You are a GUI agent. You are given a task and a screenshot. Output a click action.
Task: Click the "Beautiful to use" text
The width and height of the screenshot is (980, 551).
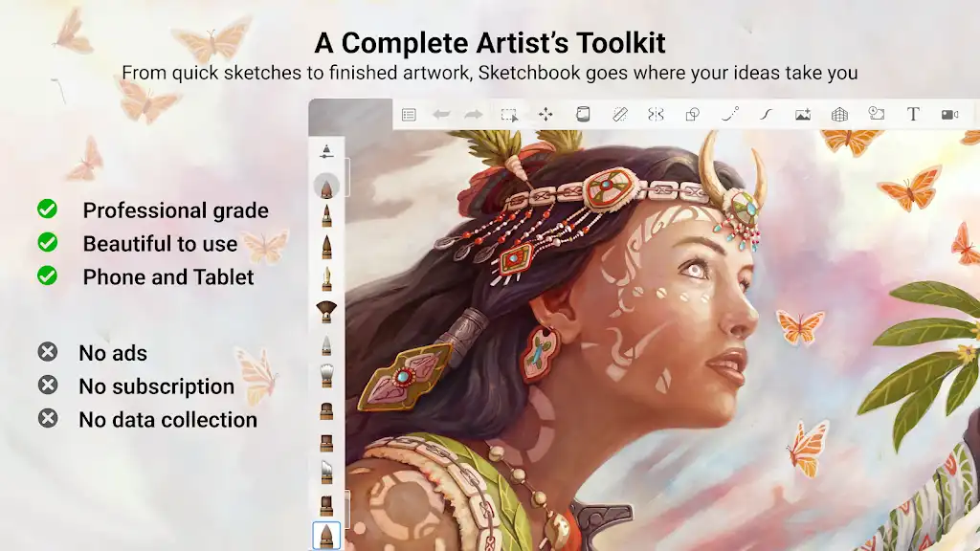tap(160, 244)
